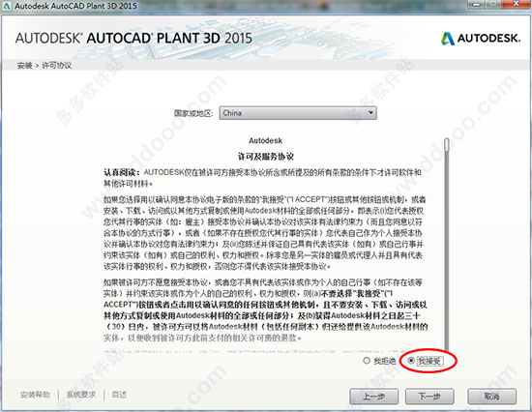Click the 下一步 (Next) button
532x412 pixels.
(x=429, y=397)
